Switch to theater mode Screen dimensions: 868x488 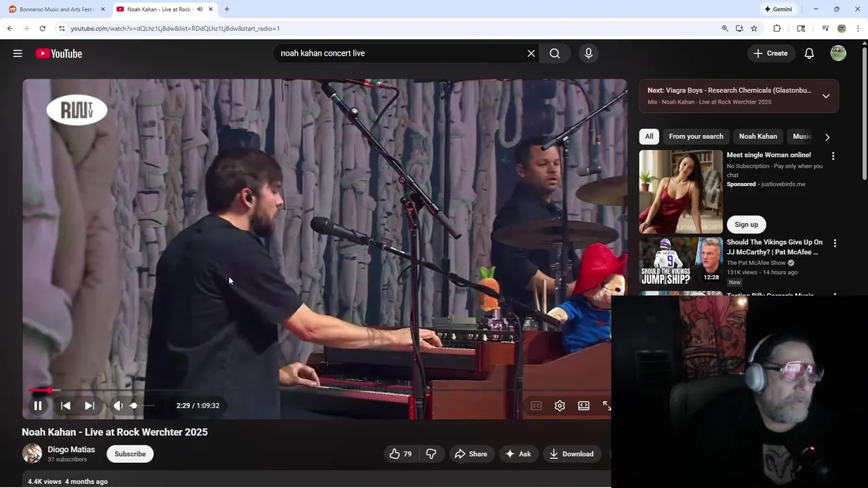584,405
